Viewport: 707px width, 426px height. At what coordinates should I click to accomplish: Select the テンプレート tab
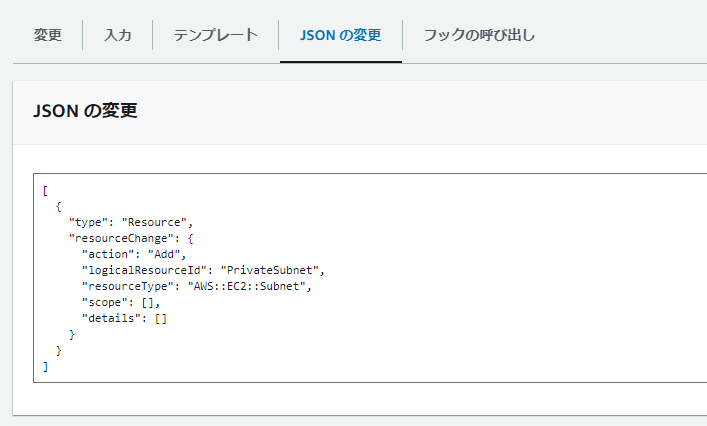point(216,35)
